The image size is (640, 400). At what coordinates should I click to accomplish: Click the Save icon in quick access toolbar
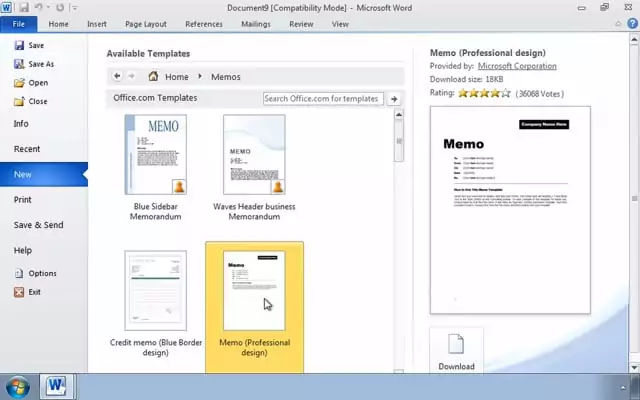coord(24,7)
